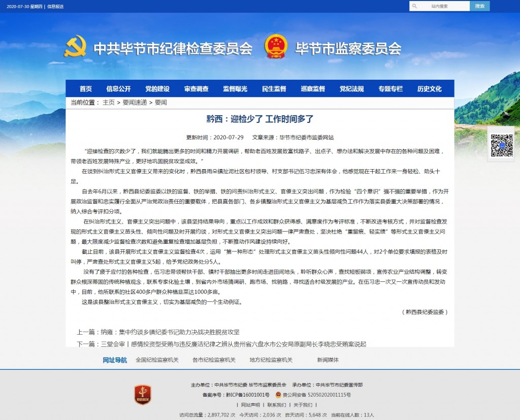Click the magnifier icon in the search box
Image resolution: width=520 pixels, height=420 pixels.
414,6
